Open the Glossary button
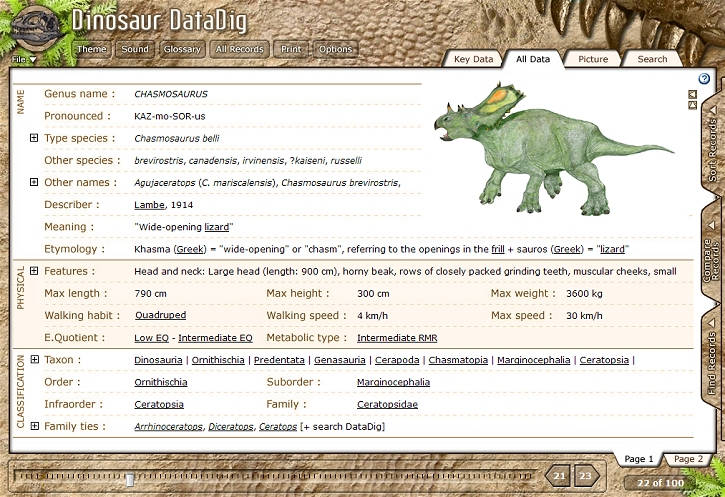This screenshot has width=725, height=497. coord(182,49)
